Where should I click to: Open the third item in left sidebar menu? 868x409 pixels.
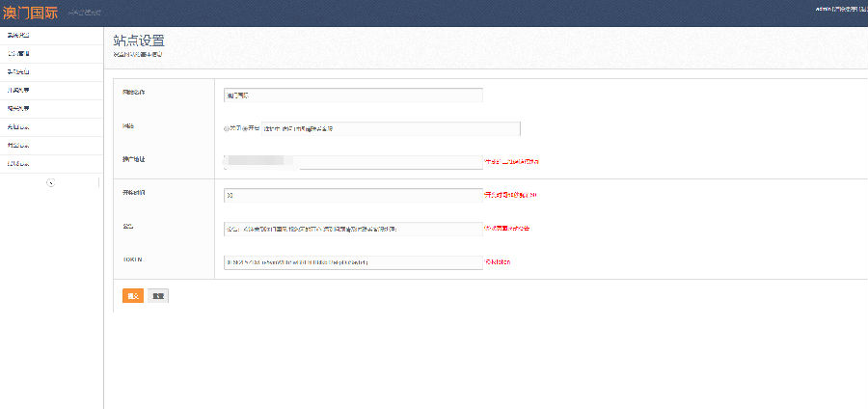[x=19, y=71]
